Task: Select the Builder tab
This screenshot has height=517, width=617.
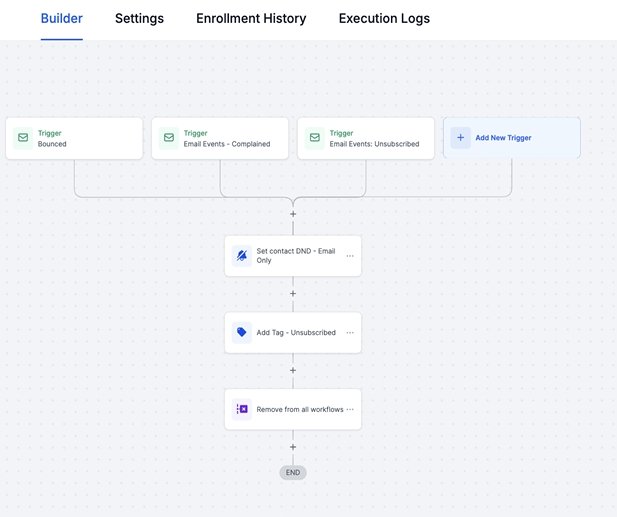Action: (x=62, y=19)
